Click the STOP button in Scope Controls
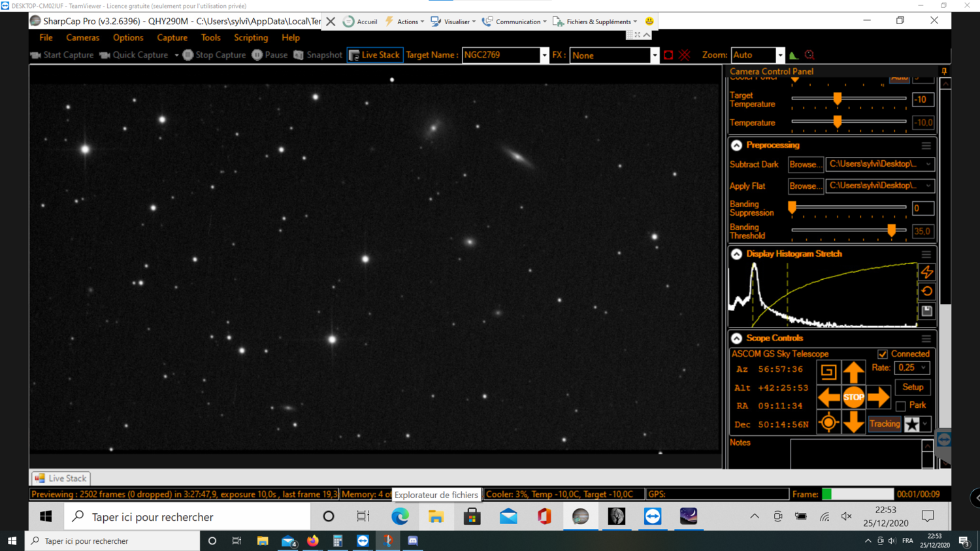 coord(853,397)
